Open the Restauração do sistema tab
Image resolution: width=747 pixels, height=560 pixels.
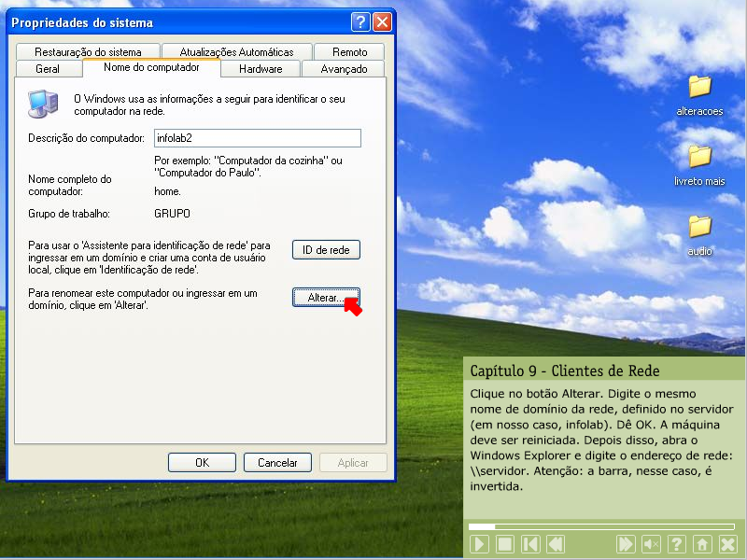(x=89, y=52)
